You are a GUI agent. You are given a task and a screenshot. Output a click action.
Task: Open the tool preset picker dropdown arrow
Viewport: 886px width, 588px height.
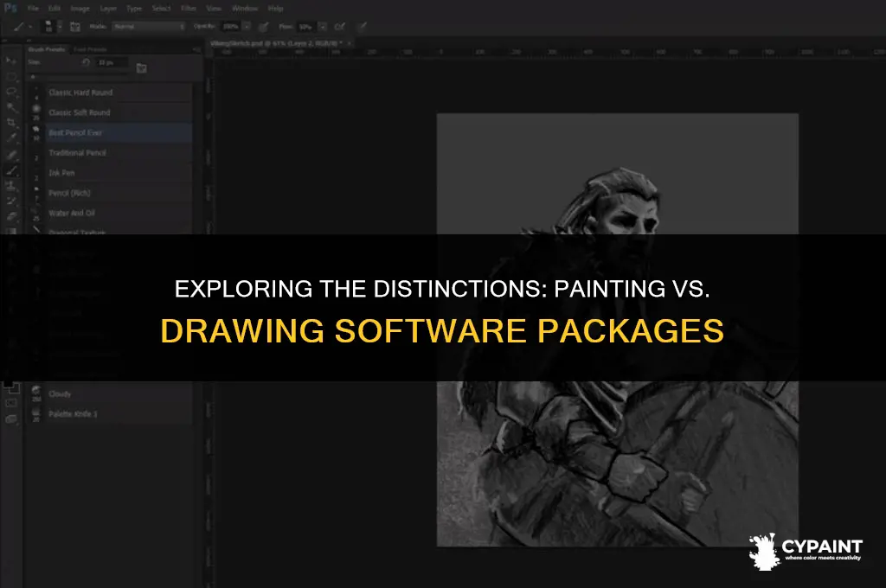[x=30, y=27]
